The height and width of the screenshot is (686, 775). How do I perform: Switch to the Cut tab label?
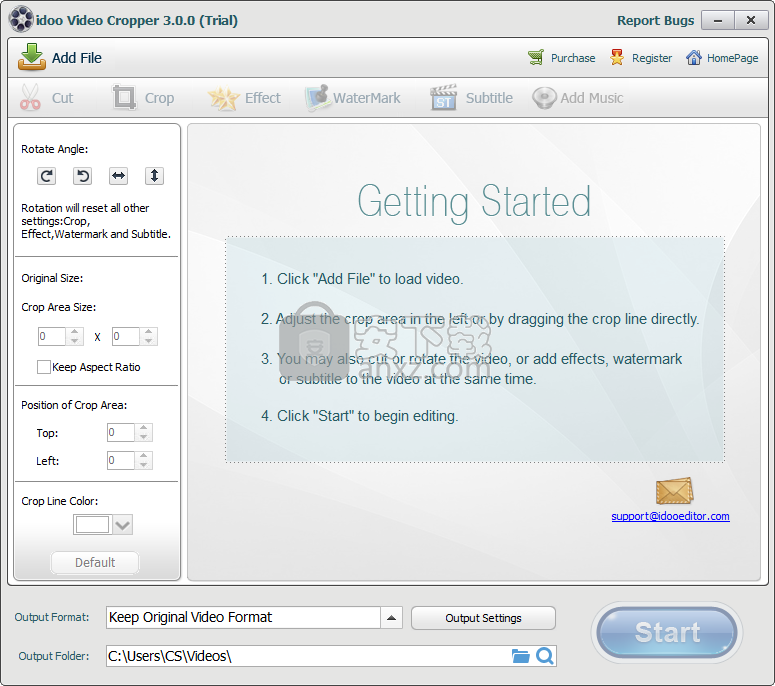pyautogui.click(x=63, y=98)
